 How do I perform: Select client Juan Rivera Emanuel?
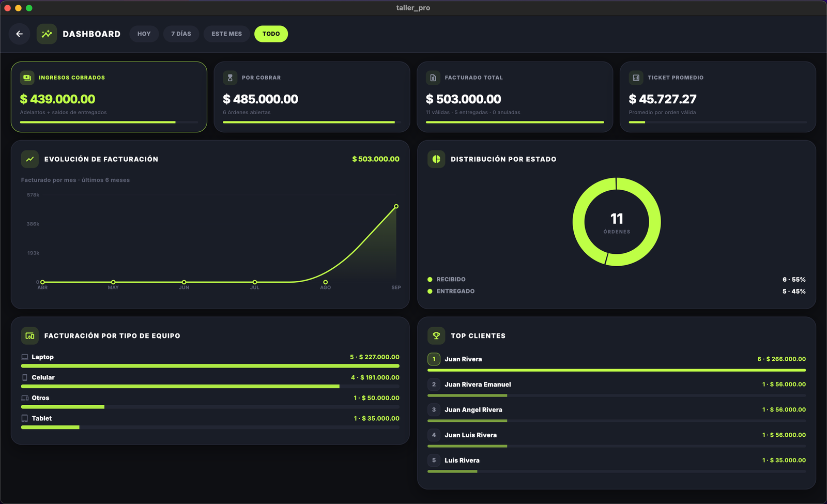[617, 388]
